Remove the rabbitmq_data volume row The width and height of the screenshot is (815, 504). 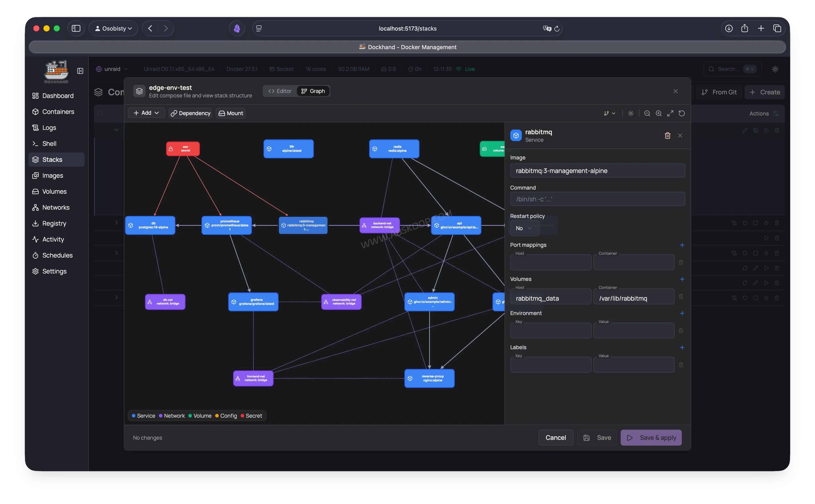(x=681, y=297)
